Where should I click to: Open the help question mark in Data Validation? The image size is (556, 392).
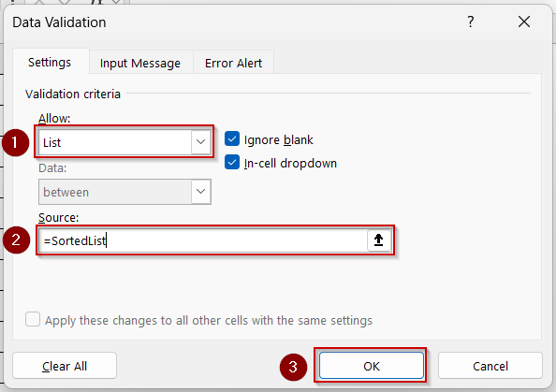(x=471, y=22)
